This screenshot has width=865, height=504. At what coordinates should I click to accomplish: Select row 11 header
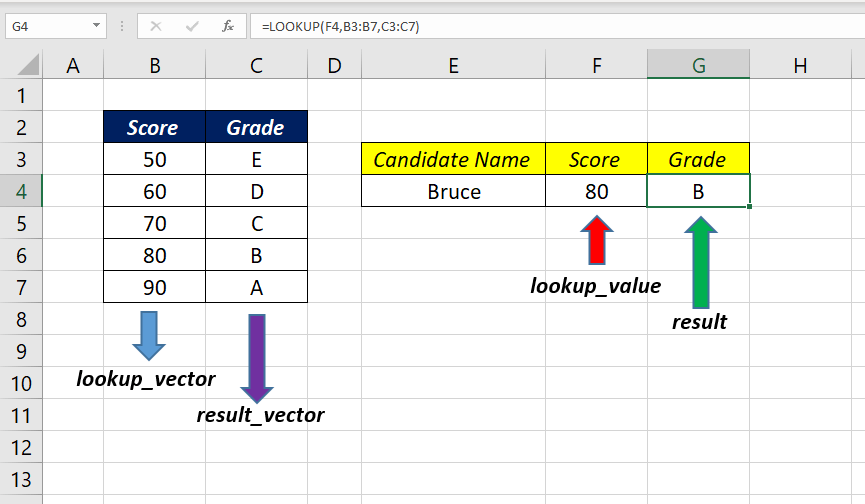21,415
